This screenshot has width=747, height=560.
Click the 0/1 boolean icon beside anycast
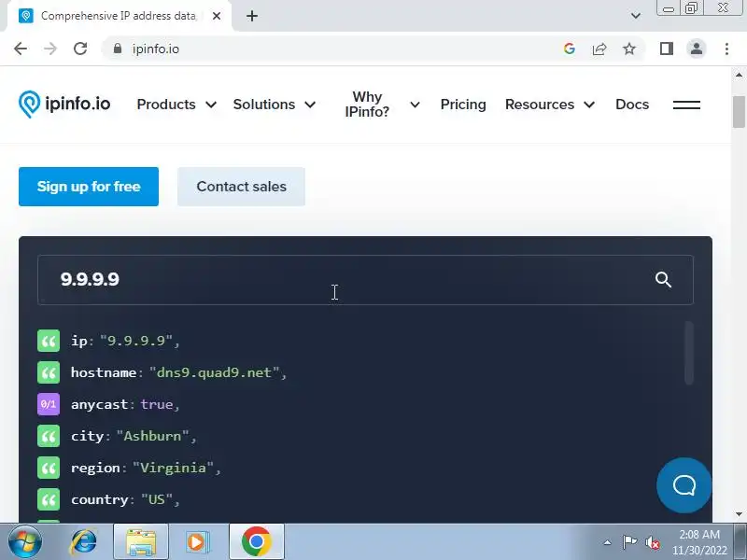point(49,404)
